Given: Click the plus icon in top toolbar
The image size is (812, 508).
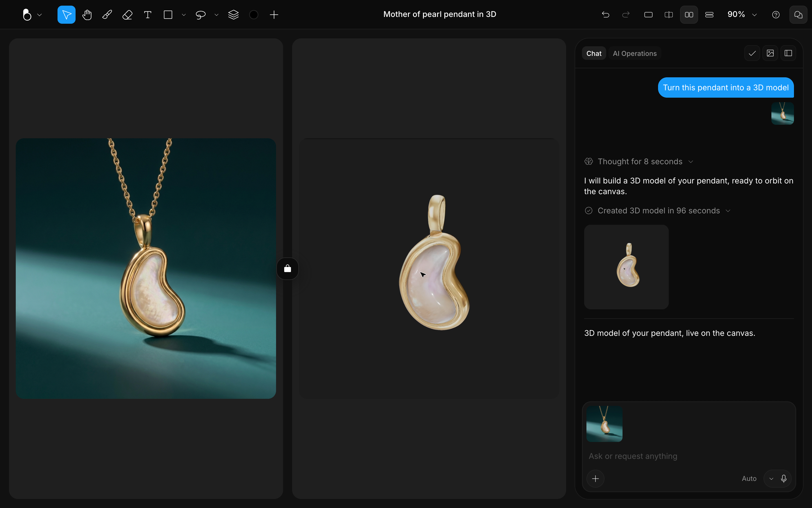Looking at the screenshot, I should point(274,14).
